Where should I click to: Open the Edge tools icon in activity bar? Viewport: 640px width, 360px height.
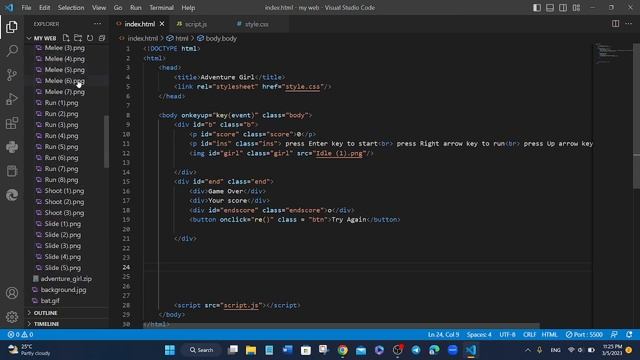pyautogui.click(x=12, y=195)
